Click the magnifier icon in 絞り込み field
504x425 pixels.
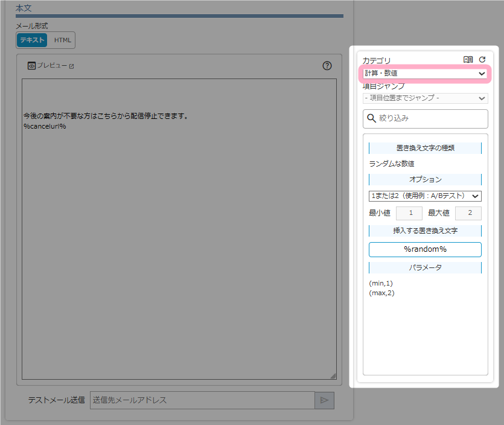pos(371,118)
